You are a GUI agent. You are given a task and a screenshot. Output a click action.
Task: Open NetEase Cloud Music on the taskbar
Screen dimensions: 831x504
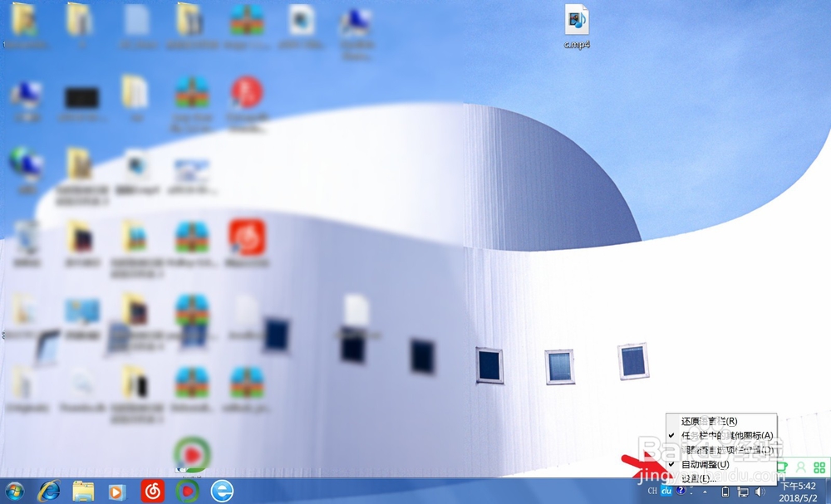pos(153,492)
